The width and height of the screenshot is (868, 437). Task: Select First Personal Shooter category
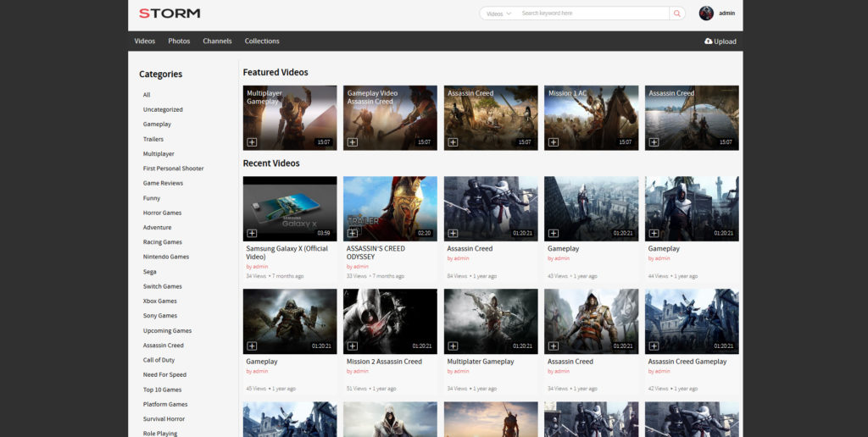click(173, 169)
